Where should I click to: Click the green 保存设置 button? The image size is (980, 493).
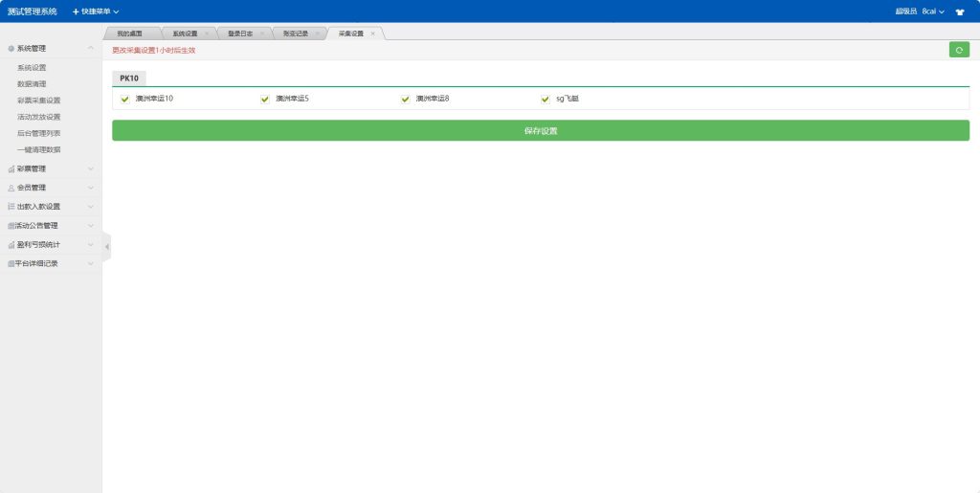click(541, 130)
